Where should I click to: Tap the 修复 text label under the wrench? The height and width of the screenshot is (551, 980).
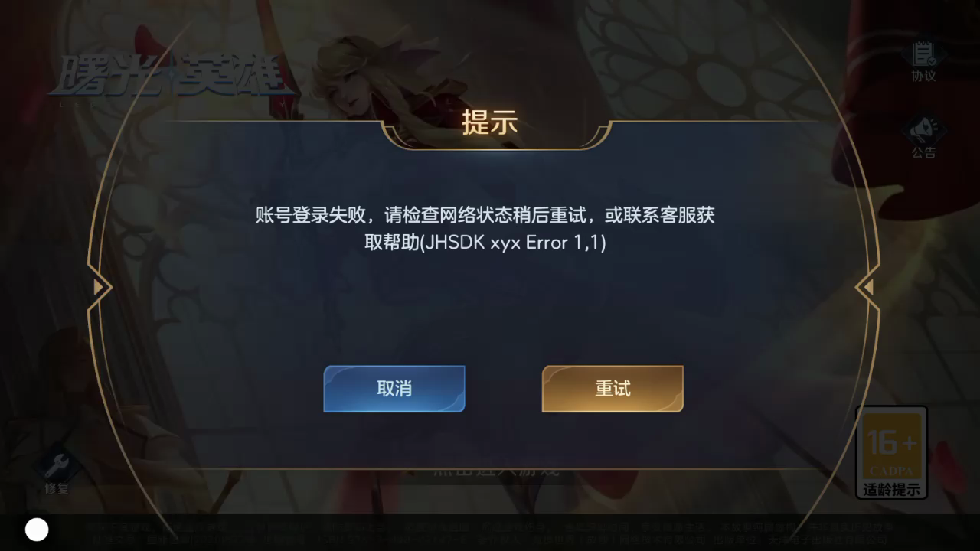coord(57,488)
